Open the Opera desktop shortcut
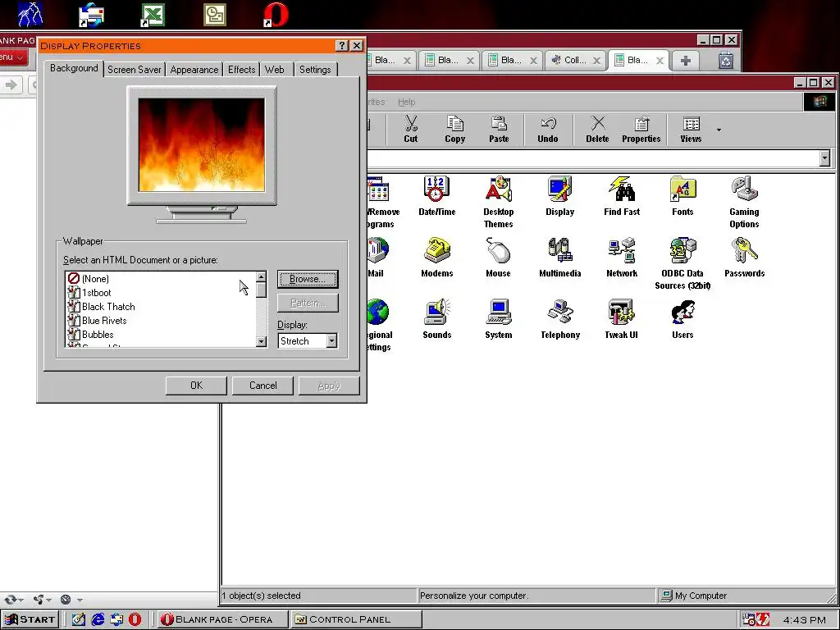The height and width of the screenshot is (630, 840). 276,15
